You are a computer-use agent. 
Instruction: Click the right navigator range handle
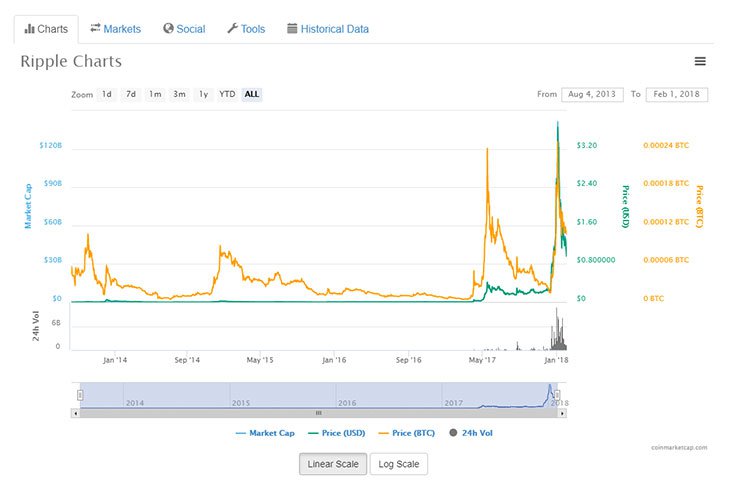point(557,395)
